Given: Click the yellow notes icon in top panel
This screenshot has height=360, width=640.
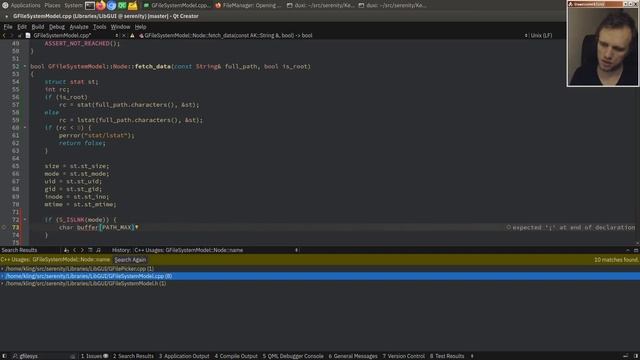Looking at the screenshot, I should pyautogui.click(x=133, y=5).
